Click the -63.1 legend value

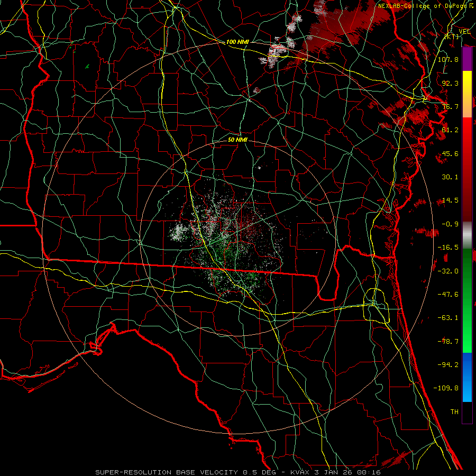(x=448, y=318)
